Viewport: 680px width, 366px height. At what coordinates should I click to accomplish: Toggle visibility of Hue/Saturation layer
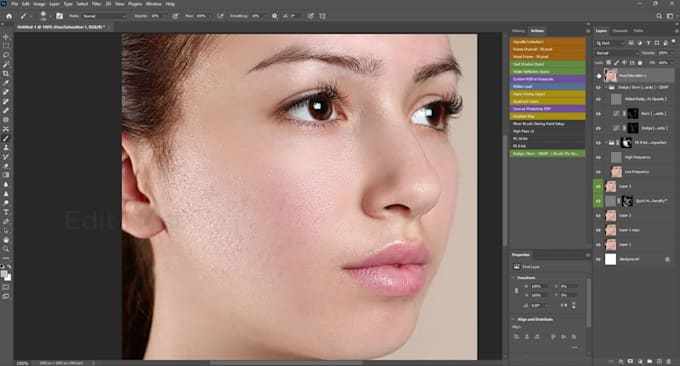598,75
